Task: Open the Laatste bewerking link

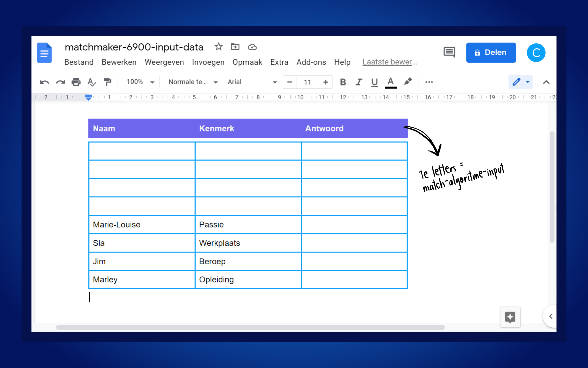Action: click(389, 62)
